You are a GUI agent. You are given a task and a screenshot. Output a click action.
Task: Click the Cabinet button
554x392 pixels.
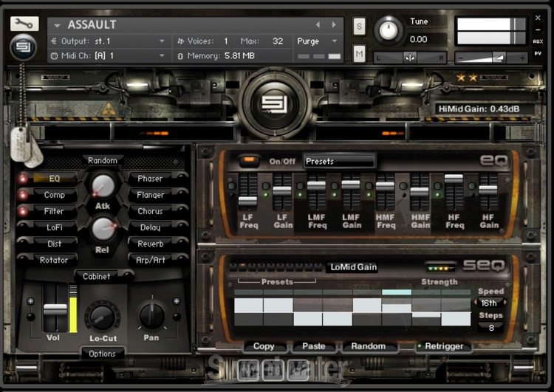point(97,276)
